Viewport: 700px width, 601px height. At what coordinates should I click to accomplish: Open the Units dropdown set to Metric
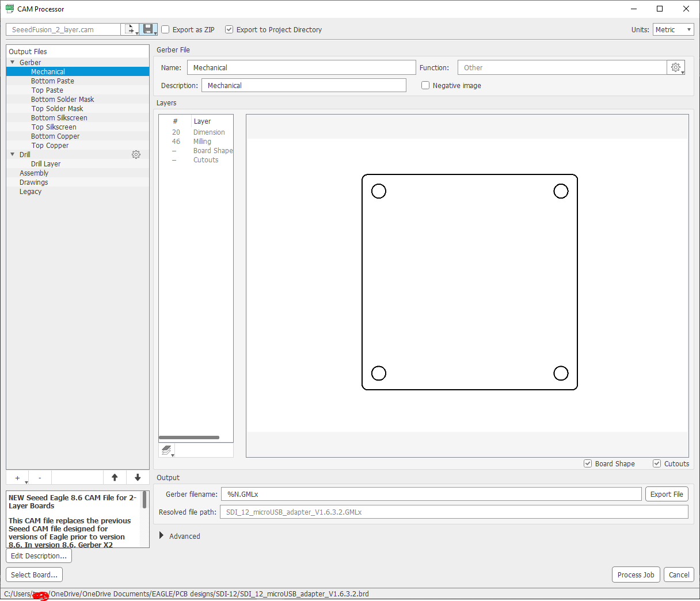[x=673, y=29]
